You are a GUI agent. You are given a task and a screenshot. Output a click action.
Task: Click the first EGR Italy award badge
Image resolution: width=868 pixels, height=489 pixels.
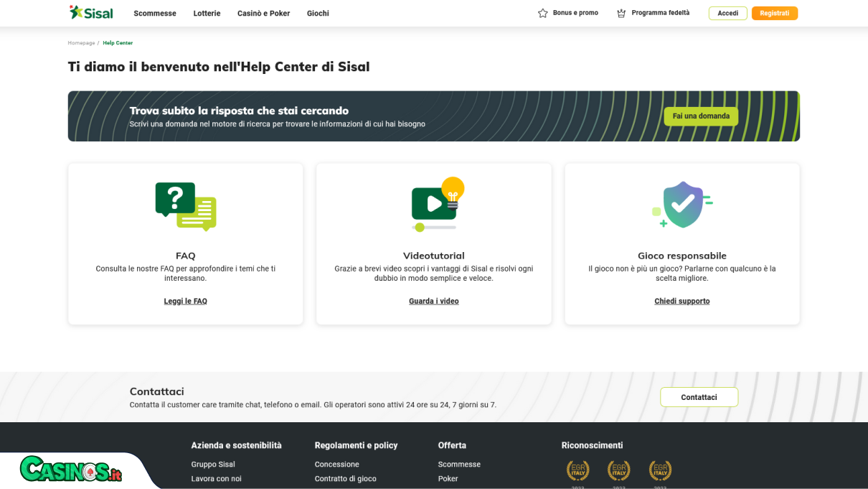pos(578,470)
